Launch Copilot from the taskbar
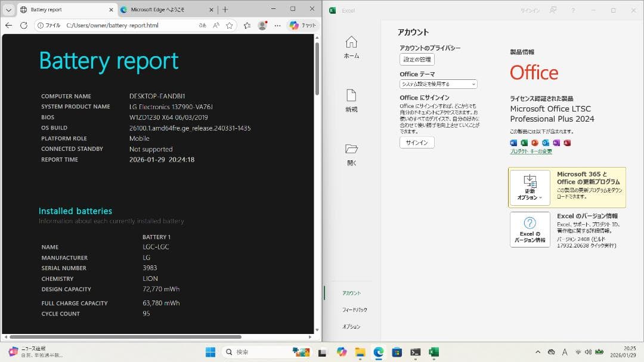This screenshot has width=644, height=362. pyautogui.click(x=340, y=352)
